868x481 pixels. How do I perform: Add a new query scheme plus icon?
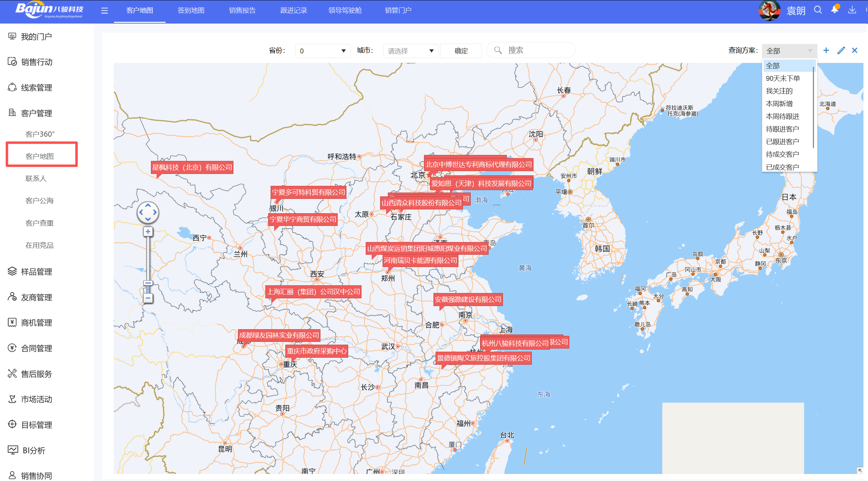[x=826, y=51]
